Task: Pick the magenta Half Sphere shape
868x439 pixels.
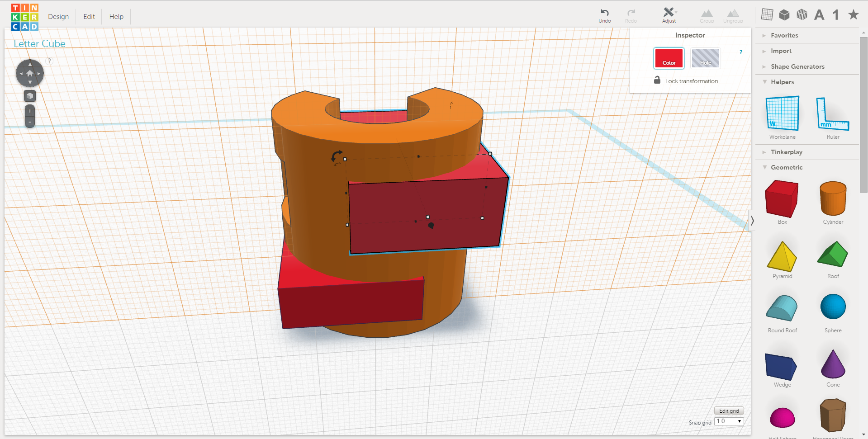Action: [782, 418]
